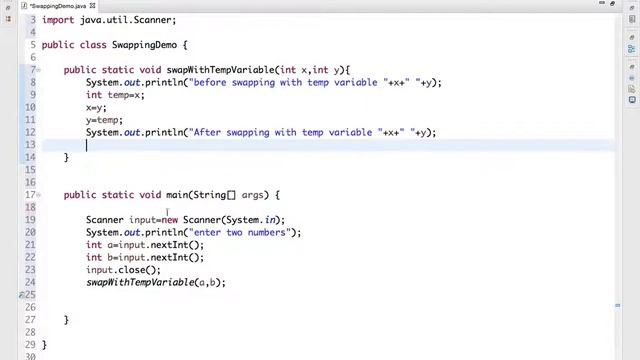Image resolution: width=640 pixels, height=360 pixels.
Task: Click the 'x=y;' statement on line 10
Action: point(96,108)
